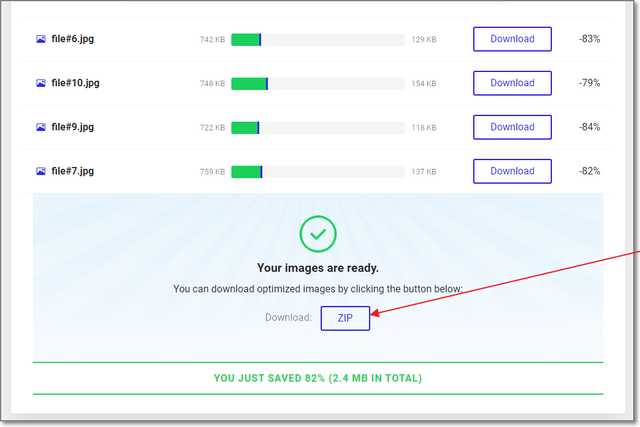Download all images as ZIP

345,318
